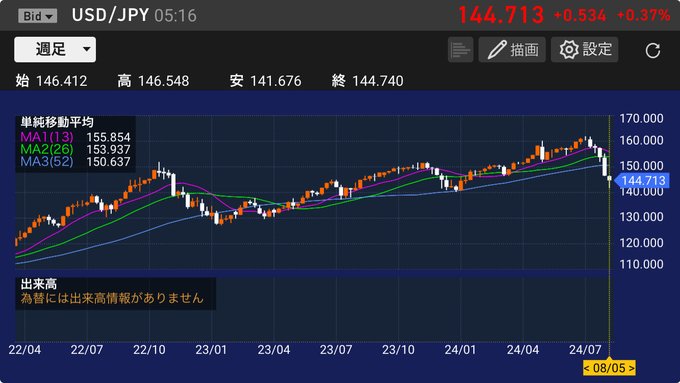
Task: Click the 144.713 current price tag
Action: [642, 180]
